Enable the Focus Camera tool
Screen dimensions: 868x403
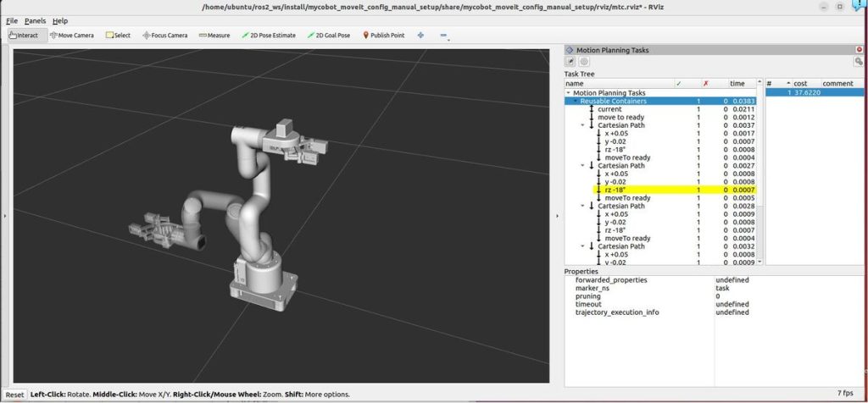pos(165,35)
